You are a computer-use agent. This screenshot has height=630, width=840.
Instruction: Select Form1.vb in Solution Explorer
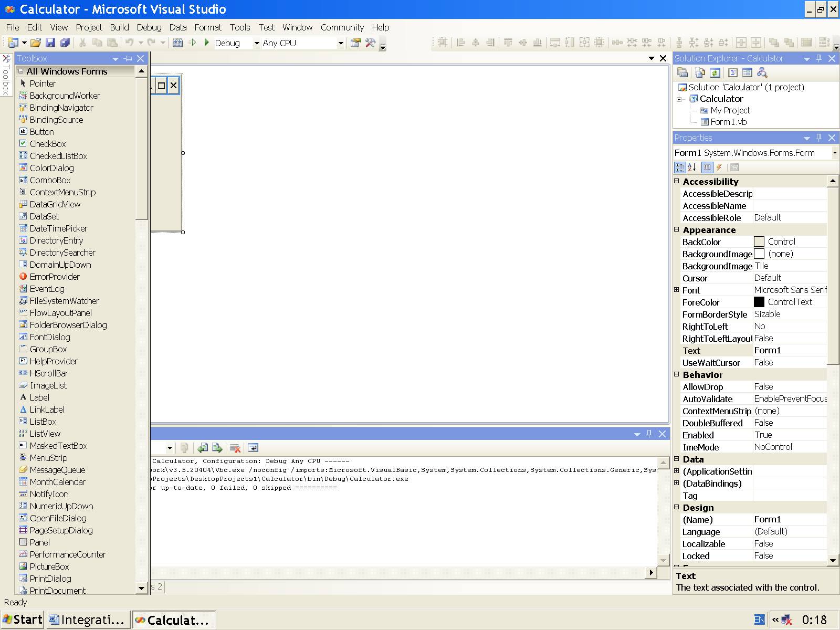[x=728, y=122]
